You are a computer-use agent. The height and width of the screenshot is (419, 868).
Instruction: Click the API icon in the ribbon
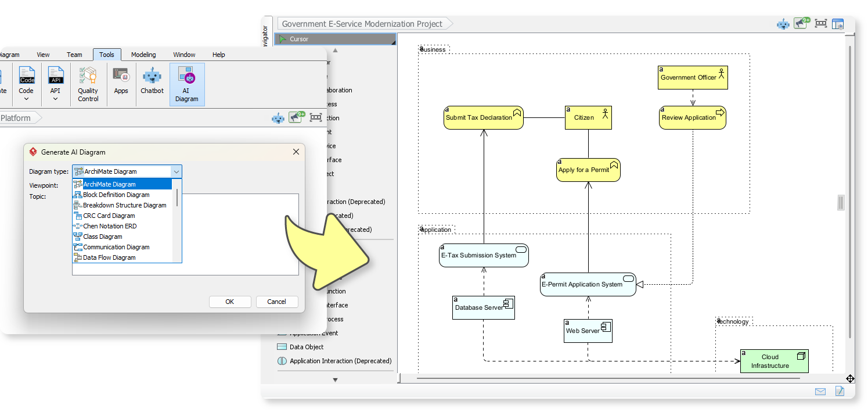[55, 80]
